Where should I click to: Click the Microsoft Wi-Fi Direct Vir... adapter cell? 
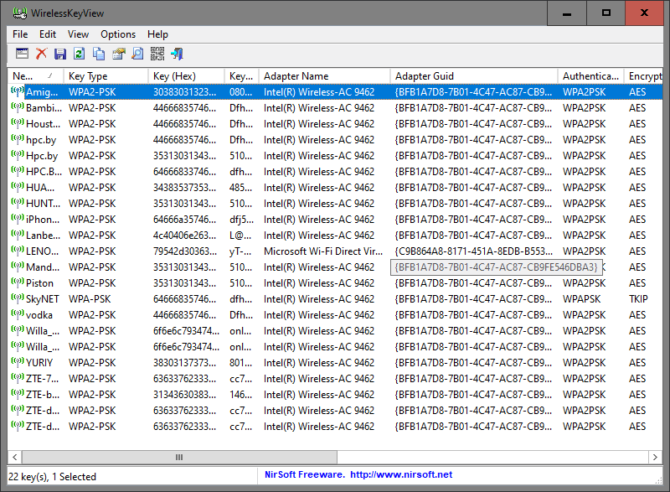(323, 251)
